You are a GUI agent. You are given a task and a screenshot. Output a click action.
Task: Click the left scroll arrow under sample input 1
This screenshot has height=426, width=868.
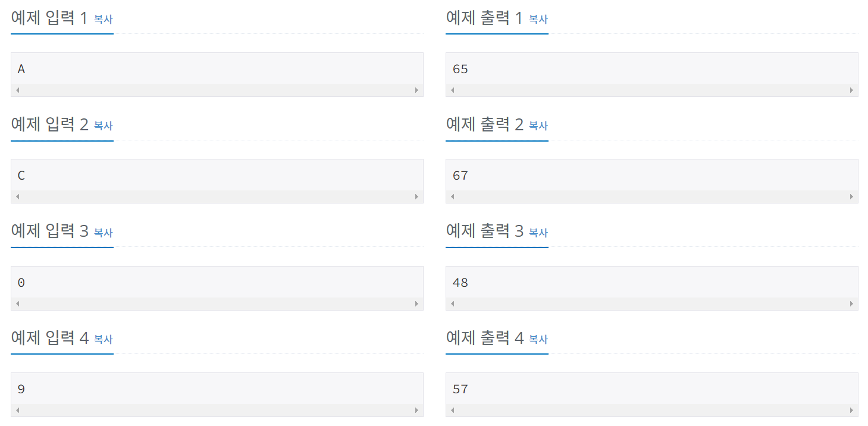tap(17, 89)
